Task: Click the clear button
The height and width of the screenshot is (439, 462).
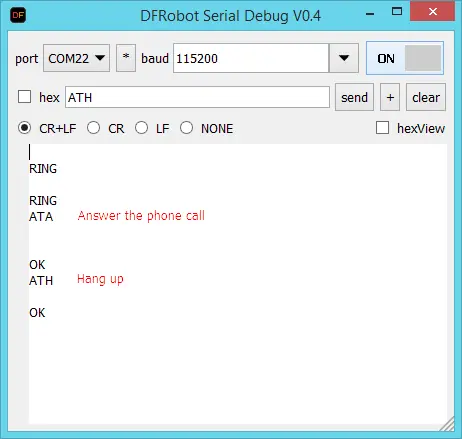Action: pos(426,97)
